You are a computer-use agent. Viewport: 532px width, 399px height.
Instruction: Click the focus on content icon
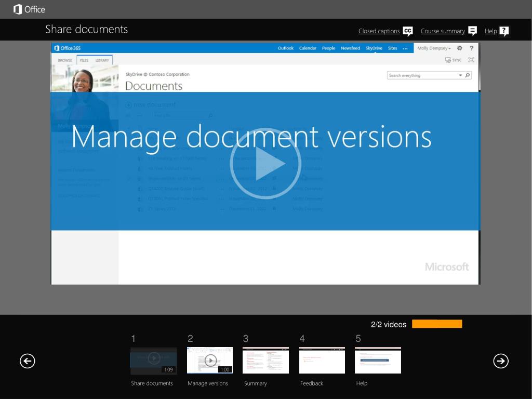(471, 60)
